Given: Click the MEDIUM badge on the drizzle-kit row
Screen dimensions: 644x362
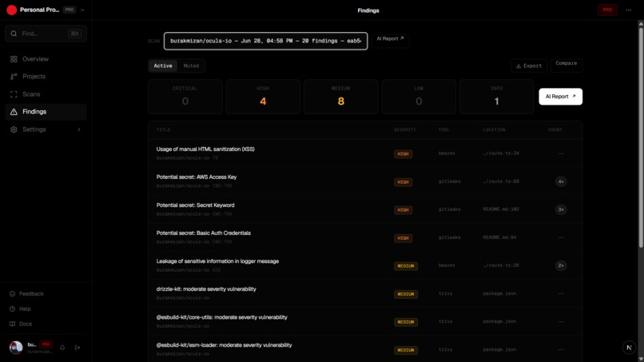Looking at the screenshot, I should click(406, 294).
